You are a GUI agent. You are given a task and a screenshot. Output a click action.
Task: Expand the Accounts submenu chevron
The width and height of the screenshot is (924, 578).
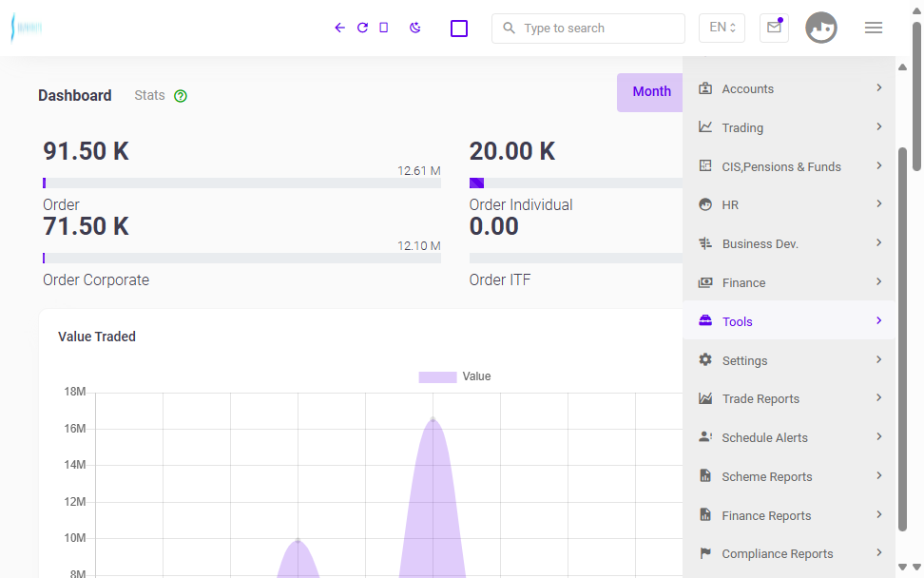[879, 87]
